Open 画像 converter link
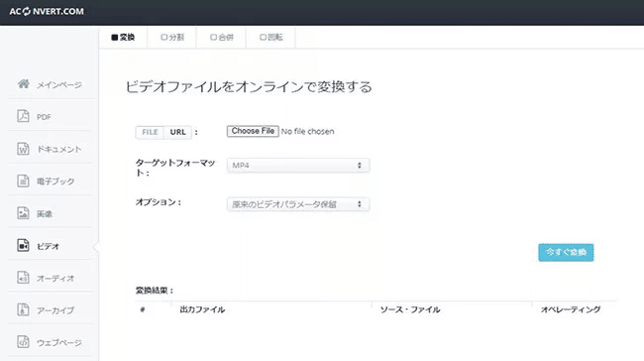The width and height of the screenshot is (644, 361). (45, 214)
